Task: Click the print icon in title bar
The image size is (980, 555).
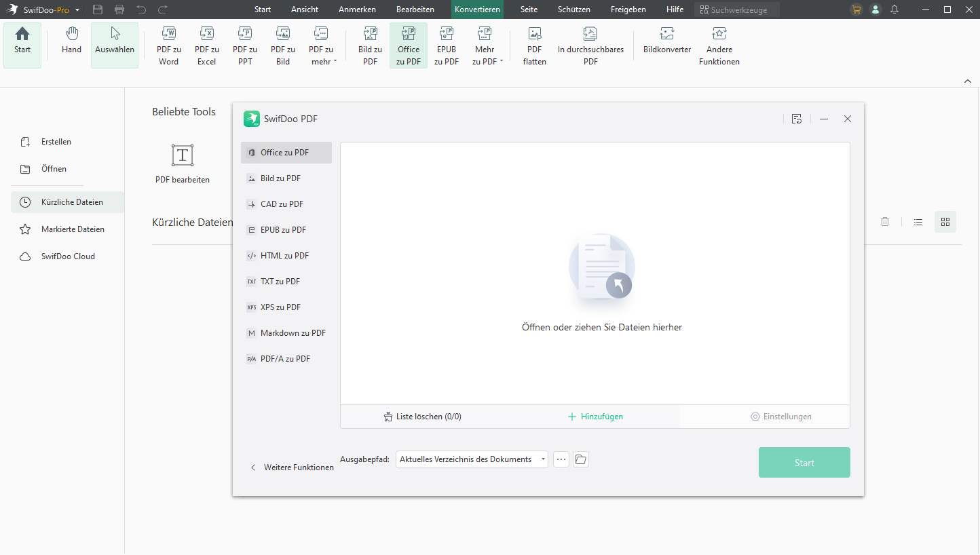Action: pyautogui.click(x=119, y=9)
